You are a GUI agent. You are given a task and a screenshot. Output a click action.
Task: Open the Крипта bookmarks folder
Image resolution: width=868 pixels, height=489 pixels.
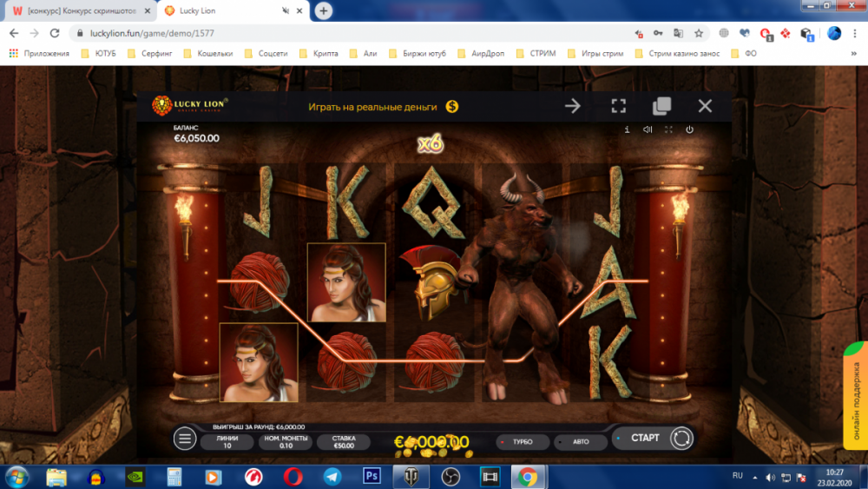point(321,53)
